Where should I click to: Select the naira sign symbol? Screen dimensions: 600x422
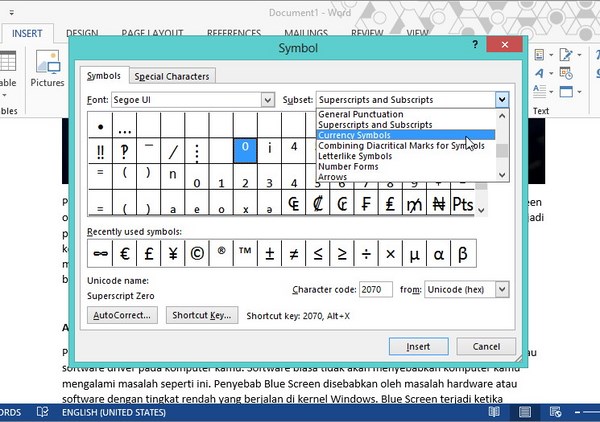tap(439, 203)
